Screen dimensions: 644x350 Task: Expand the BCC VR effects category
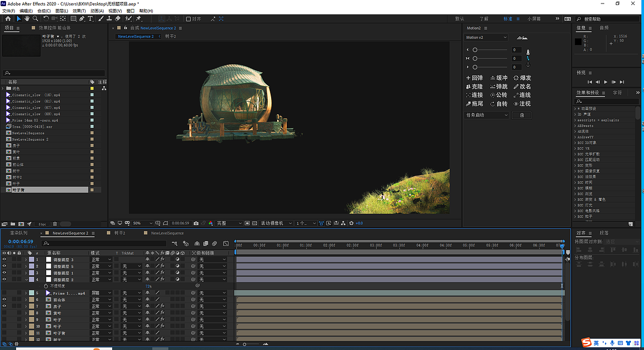coord(575,148)
